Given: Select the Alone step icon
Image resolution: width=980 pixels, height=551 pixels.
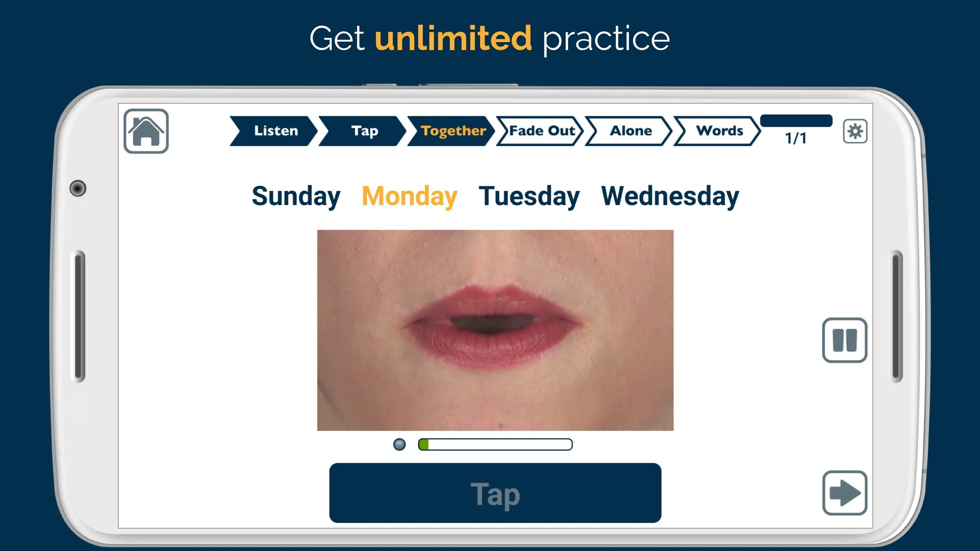Looking at the screenshot, I should [630, 130].
